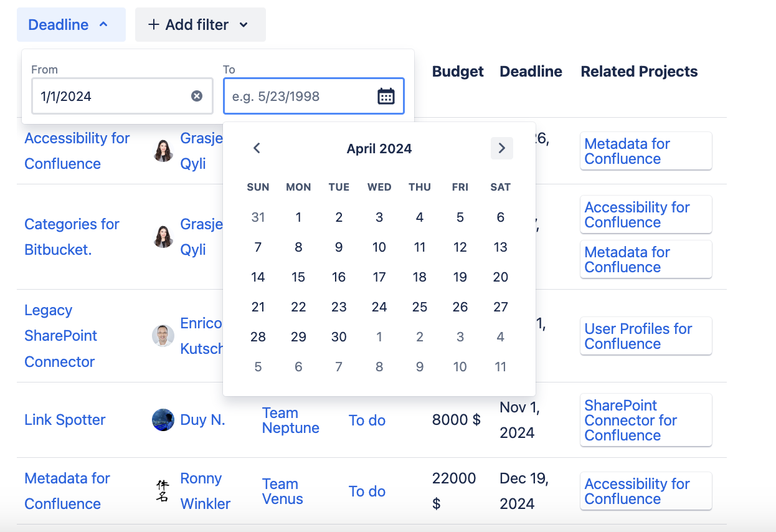Viewport: 776px width, 532px height.
Task: Click Enrico Kutscher's profile avatar
Action: click(163, 336)
